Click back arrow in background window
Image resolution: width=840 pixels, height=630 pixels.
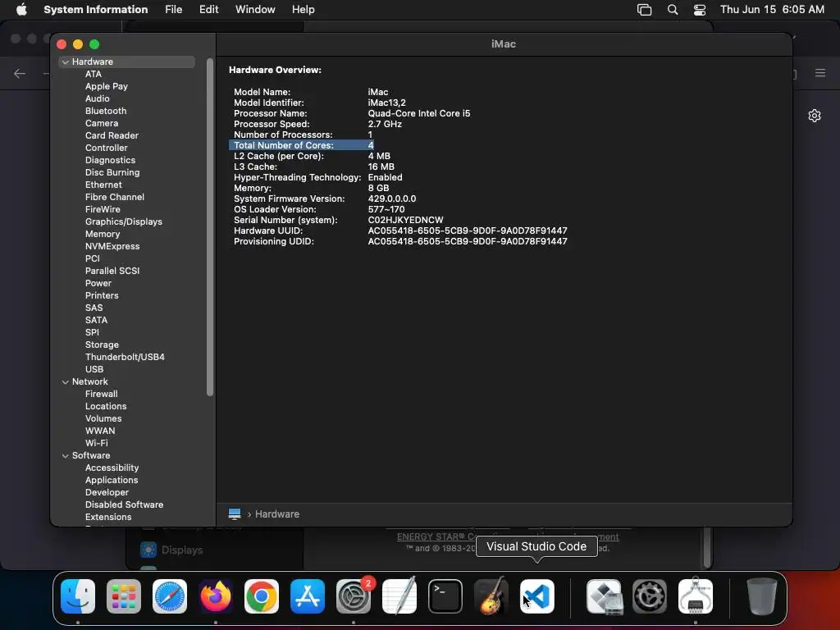[x=20, y=73]
